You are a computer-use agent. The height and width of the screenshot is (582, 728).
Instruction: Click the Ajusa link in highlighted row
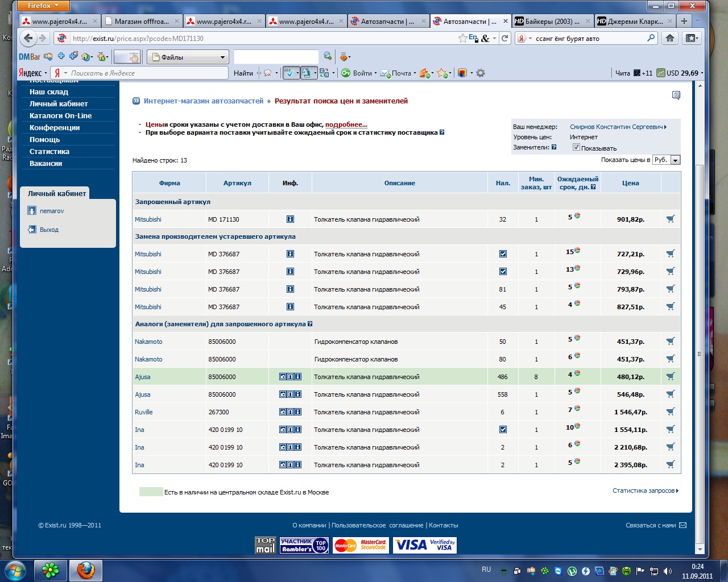[143, 377]
